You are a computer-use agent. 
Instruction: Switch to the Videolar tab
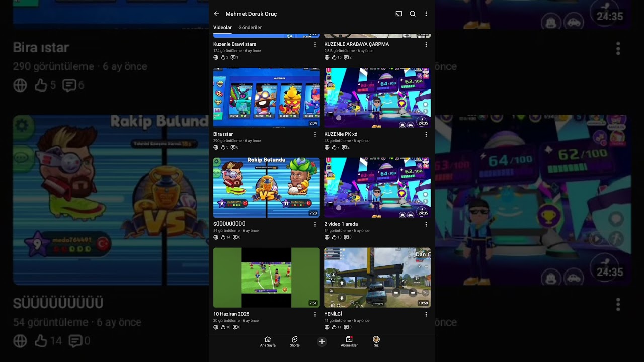pyautogui.click(x=222, y=27)
